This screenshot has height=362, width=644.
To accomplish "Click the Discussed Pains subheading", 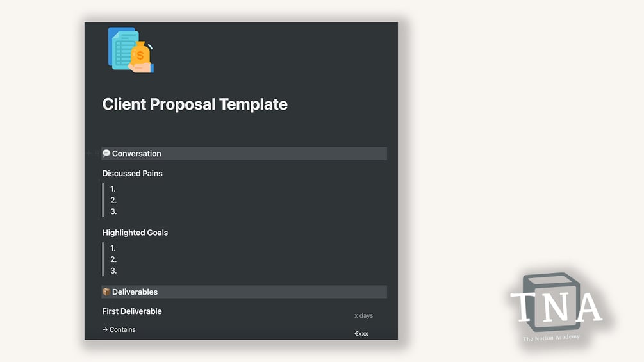I will (x=132, y=174).
